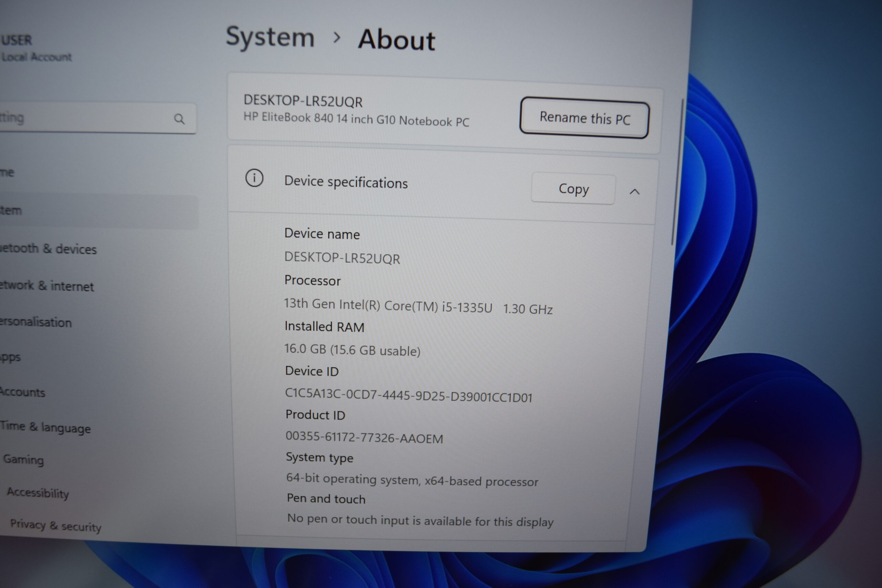Open Accounts settings

(22, 392)
